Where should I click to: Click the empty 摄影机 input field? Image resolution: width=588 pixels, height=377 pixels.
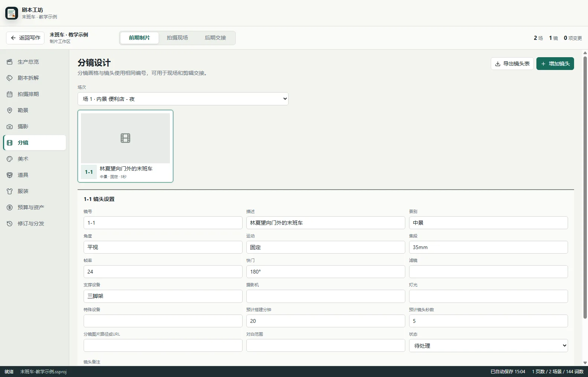tap(326, 296)
